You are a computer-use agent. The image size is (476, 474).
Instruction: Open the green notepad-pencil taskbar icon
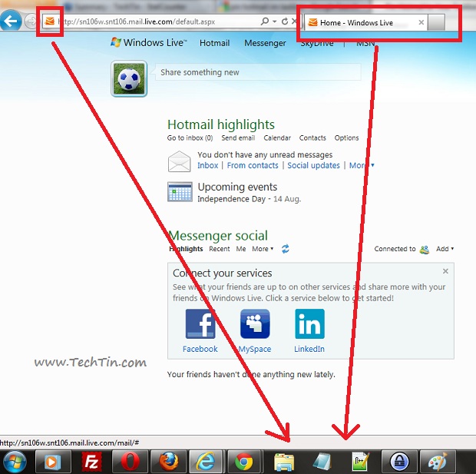[x=361, y=462]
